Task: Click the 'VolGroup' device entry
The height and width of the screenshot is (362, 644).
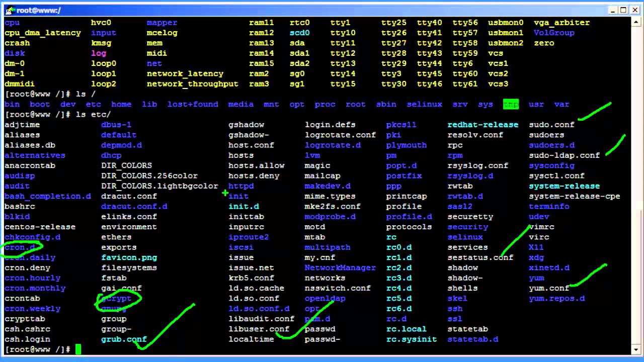Action: click(554, 33)
